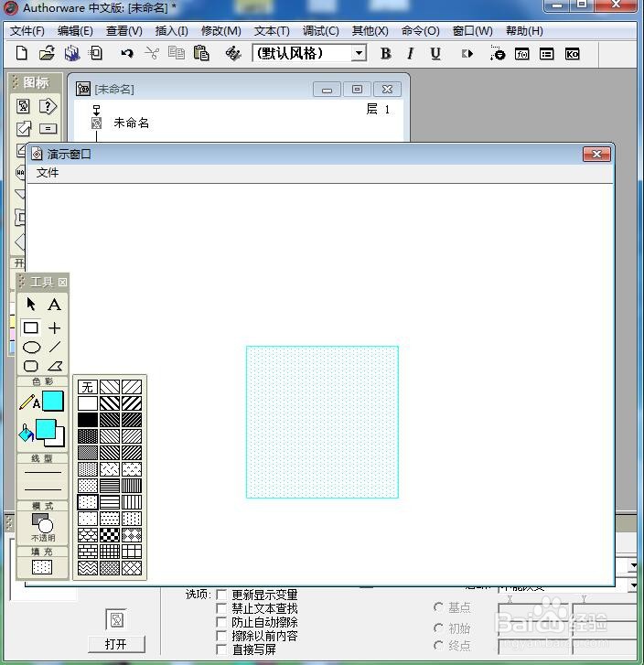Viewport: 644px width, 665px height.
Task: Select the 线型 line style option
Action: point(42,480)
